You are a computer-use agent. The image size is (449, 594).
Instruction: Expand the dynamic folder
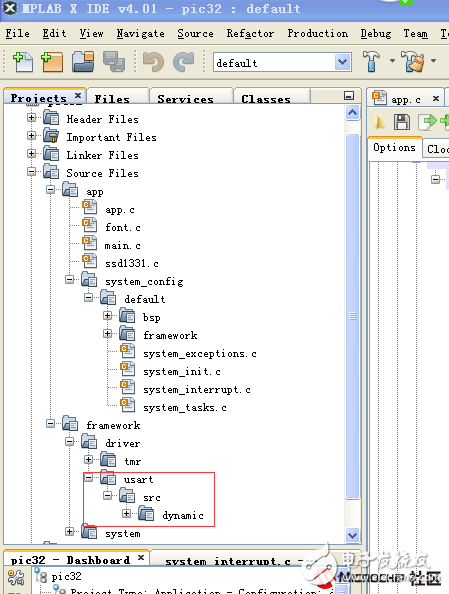(x=127, y=513)
